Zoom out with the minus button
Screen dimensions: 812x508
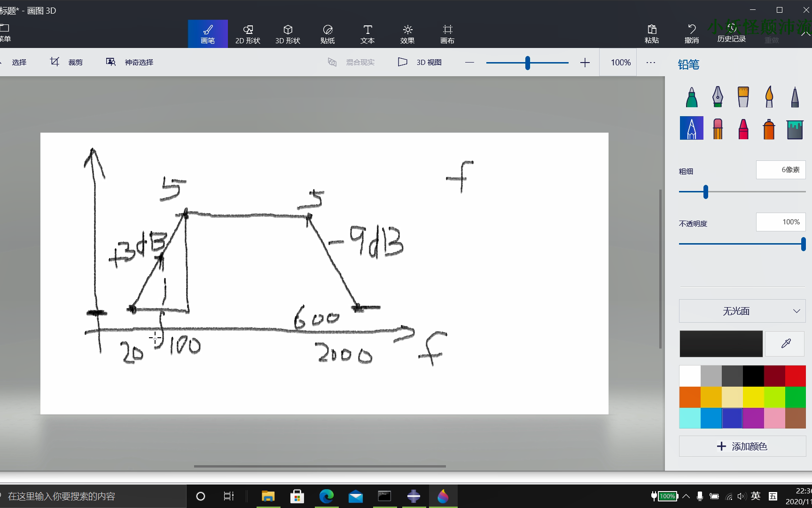tap(469, 63)
